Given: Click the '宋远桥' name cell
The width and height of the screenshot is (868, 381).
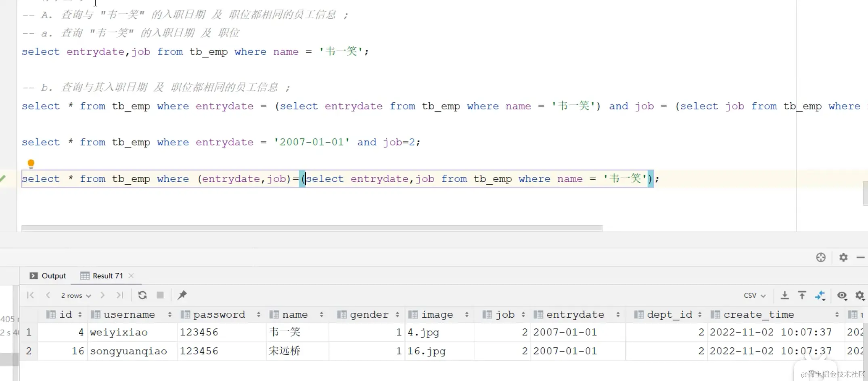Looking at the screenshot, I should tap(297, 351).
